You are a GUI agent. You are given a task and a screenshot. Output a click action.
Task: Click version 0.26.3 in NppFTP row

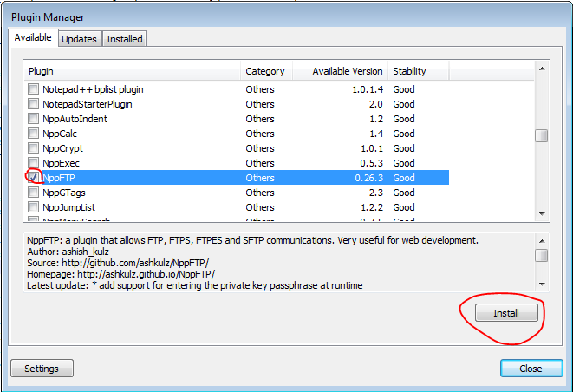pyautogui.click(x=369, y=178)
